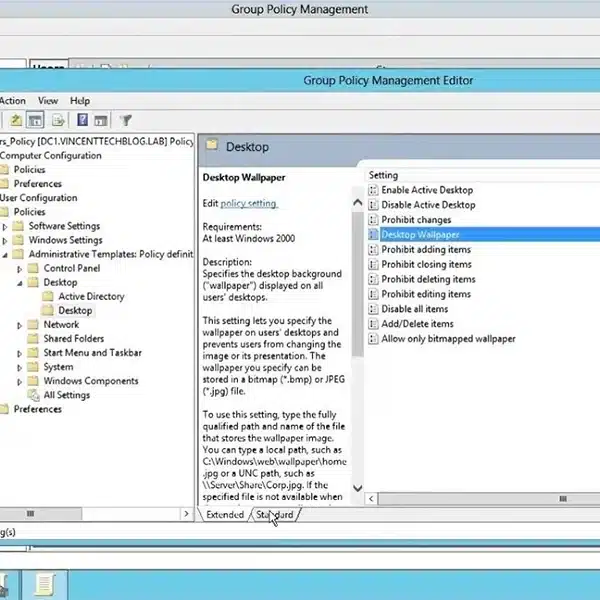Expand the Control Panel tree node

[20, 269]
